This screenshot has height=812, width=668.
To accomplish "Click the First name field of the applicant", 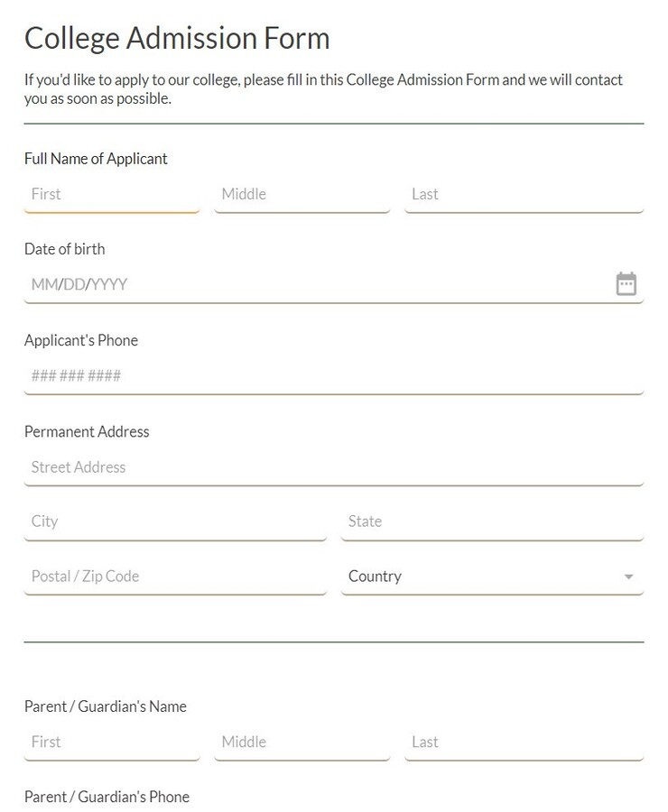I will (111, 194).
